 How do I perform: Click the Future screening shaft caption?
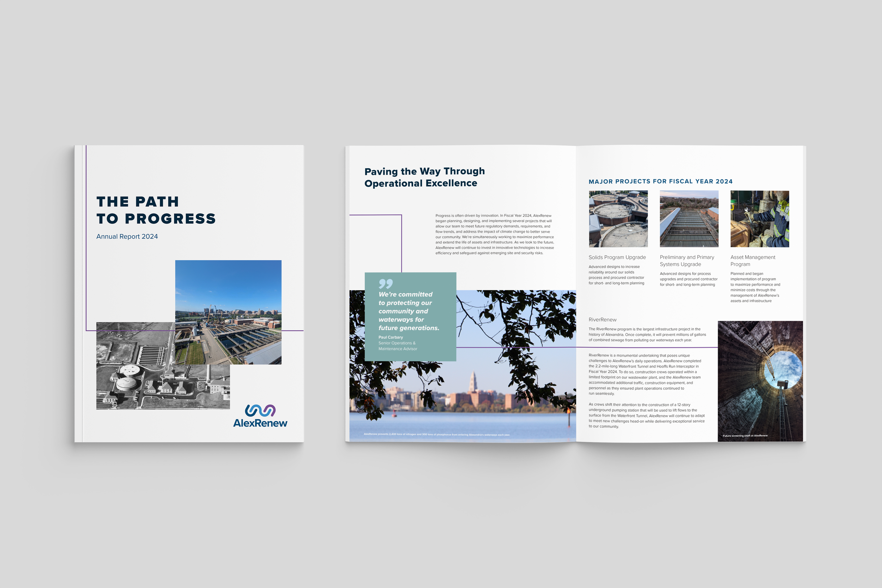click(x=745, y=435)
